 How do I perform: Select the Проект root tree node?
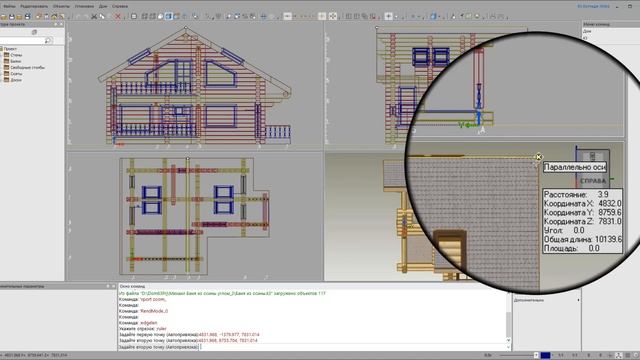11,49
